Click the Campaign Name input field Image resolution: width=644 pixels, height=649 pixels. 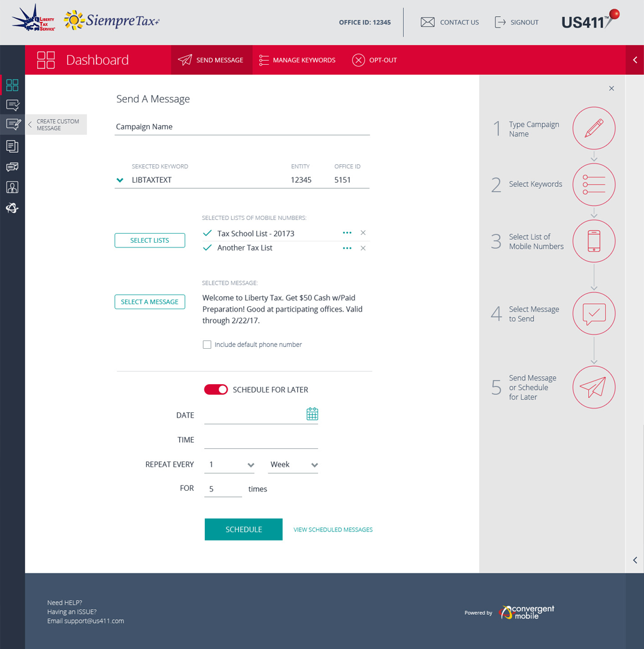(242, 126)
